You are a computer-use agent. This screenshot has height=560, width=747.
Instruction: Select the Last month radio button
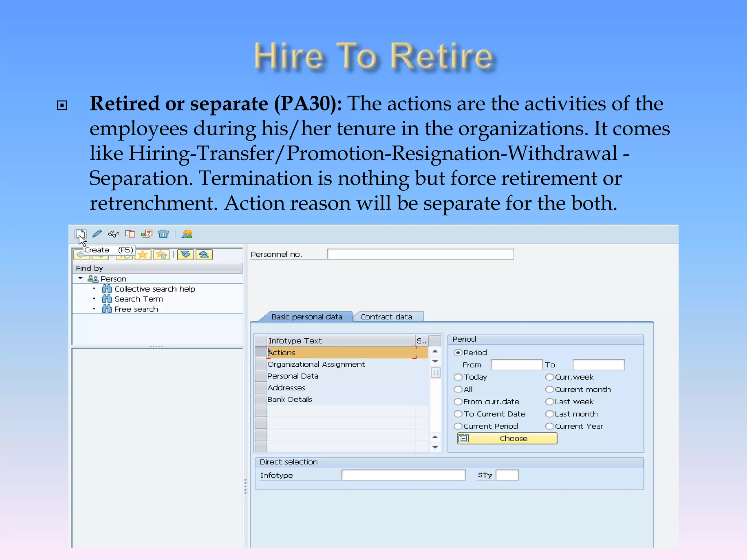point(550,414)
